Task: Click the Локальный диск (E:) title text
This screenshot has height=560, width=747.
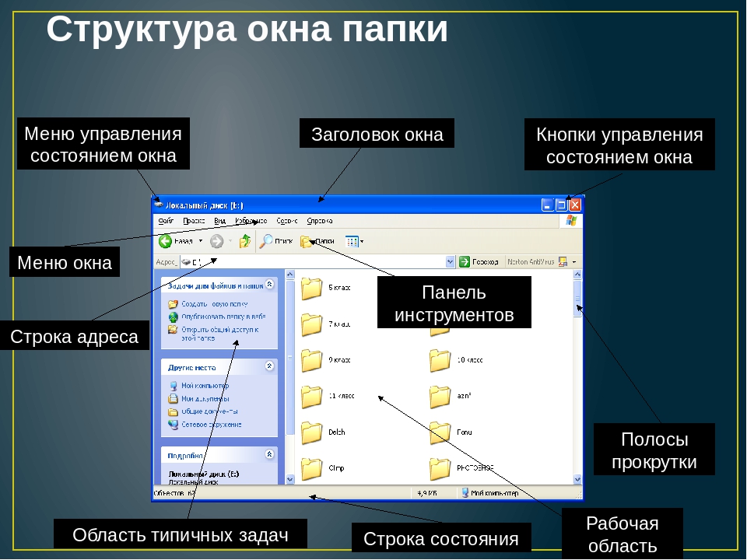Action: click(x=205, y=205)
